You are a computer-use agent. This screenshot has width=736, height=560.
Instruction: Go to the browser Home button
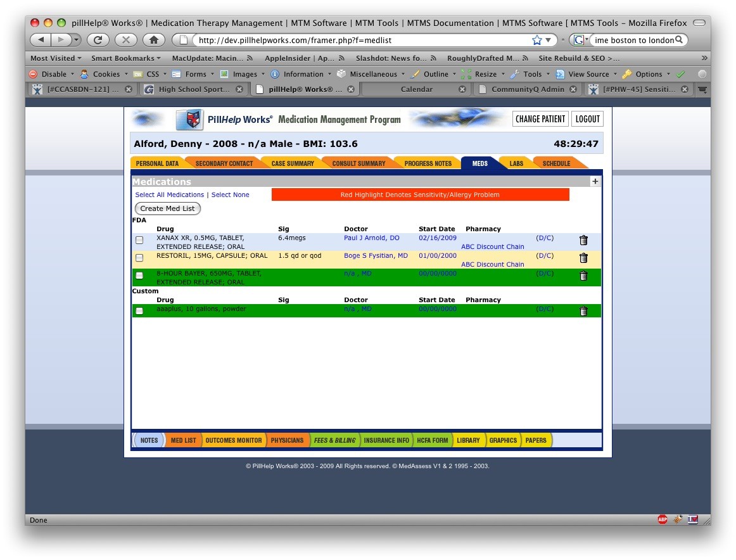click(x=153, y=40)
